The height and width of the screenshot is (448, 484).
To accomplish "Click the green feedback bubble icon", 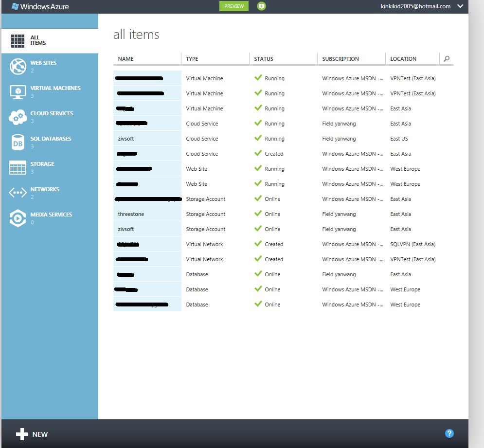I will tap(261, 6).
